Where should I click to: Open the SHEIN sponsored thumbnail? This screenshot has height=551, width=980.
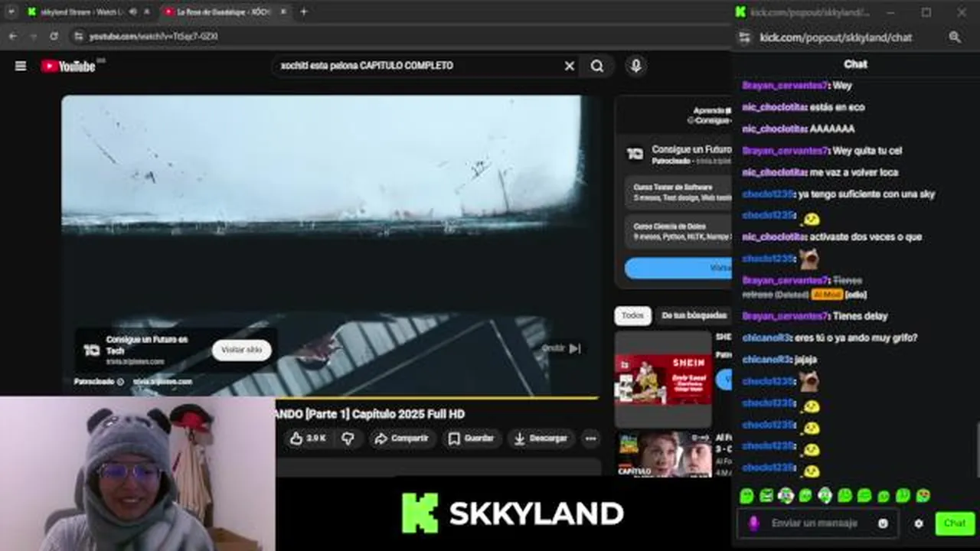[663, 379]
